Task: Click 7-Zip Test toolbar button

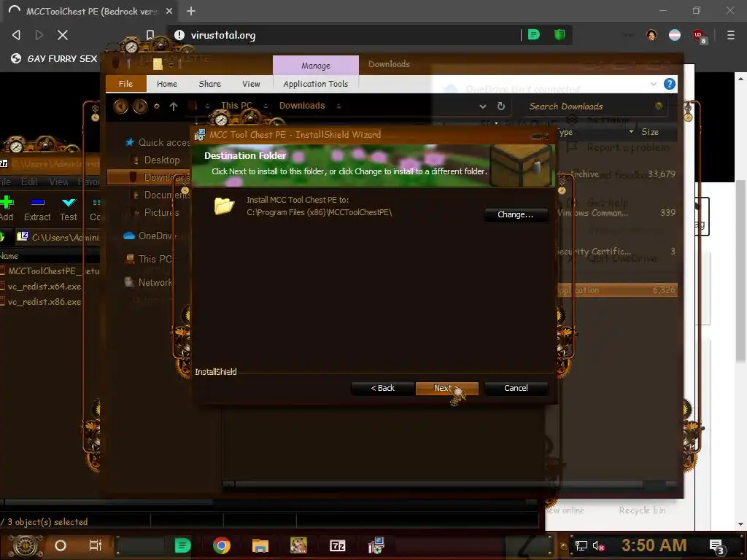Action: (x=69, y=209)
